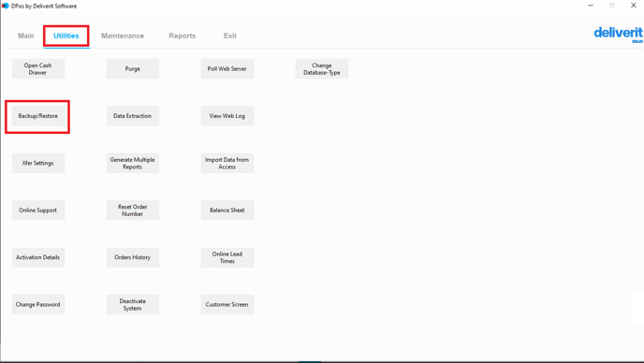Viewport: 644px width, 363px height.
Task: Open Xfer Settings
Action: click(x=37, y=163)
